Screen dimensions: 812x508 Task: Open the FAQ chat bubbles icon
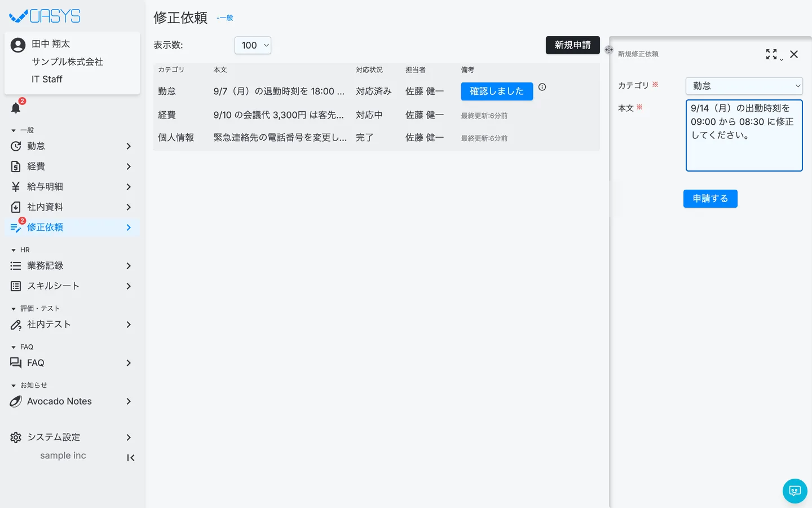point(16,363)
